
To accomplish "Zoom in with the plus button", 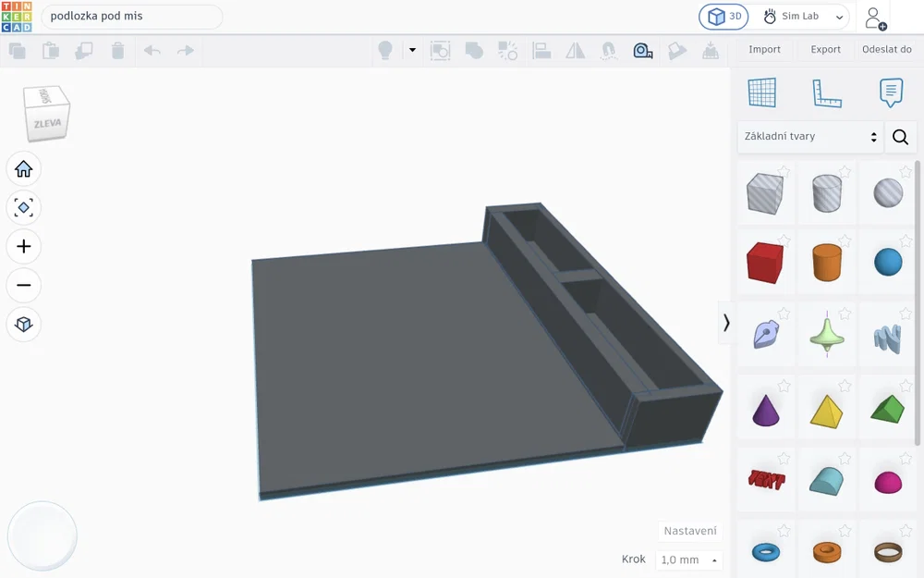I will (x=24, y=247).
